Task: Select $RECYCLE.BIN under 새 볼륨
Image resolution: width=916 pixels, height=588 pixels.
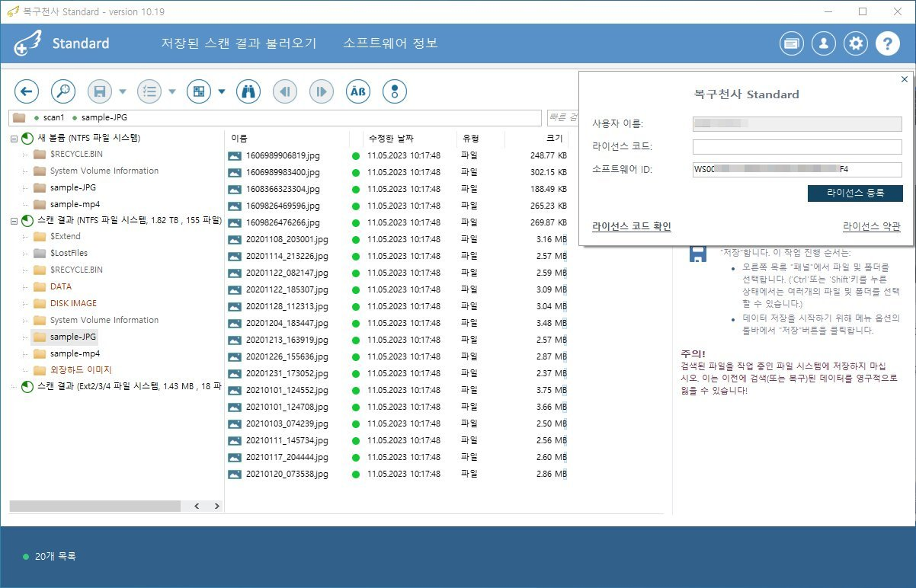Action: [76, 154]
